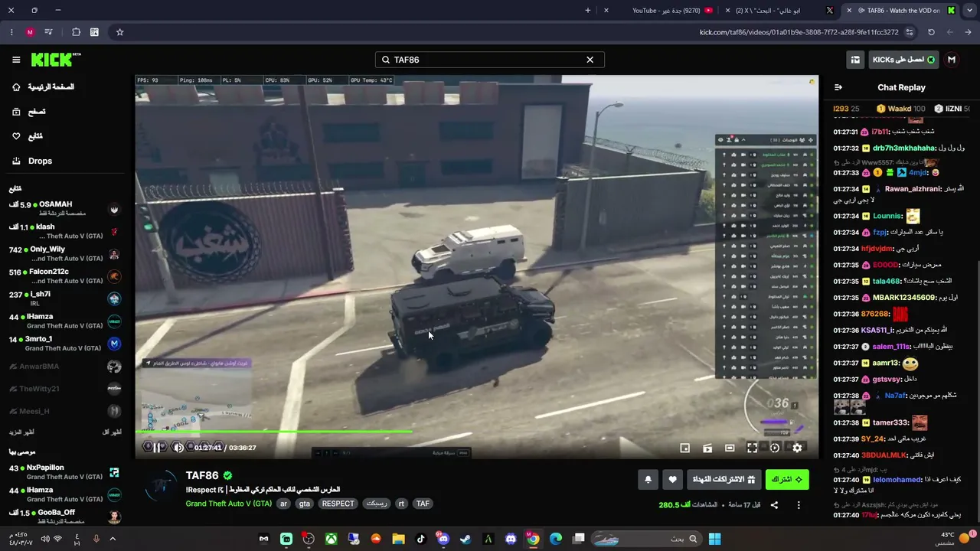Open the Grand Theft Auto V category link
The height and width of the screenshot is (551, 980).
[228, 504]
